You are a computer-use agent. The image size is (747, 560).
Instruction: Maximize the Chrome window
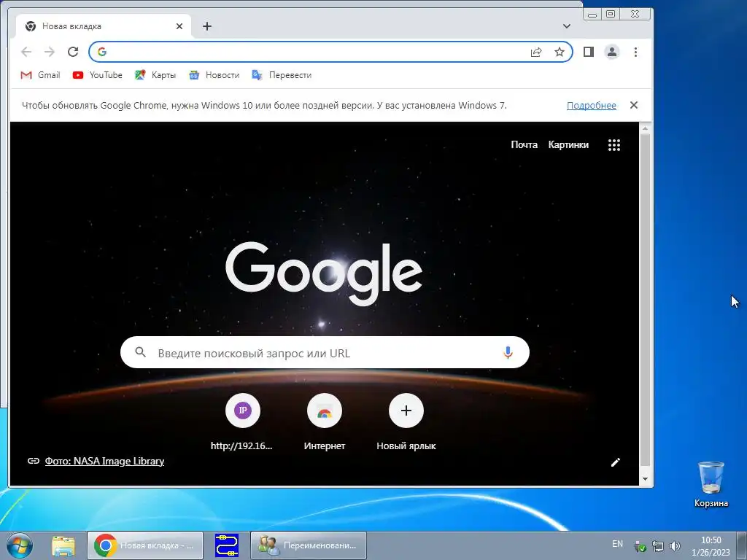pos(611,14)
